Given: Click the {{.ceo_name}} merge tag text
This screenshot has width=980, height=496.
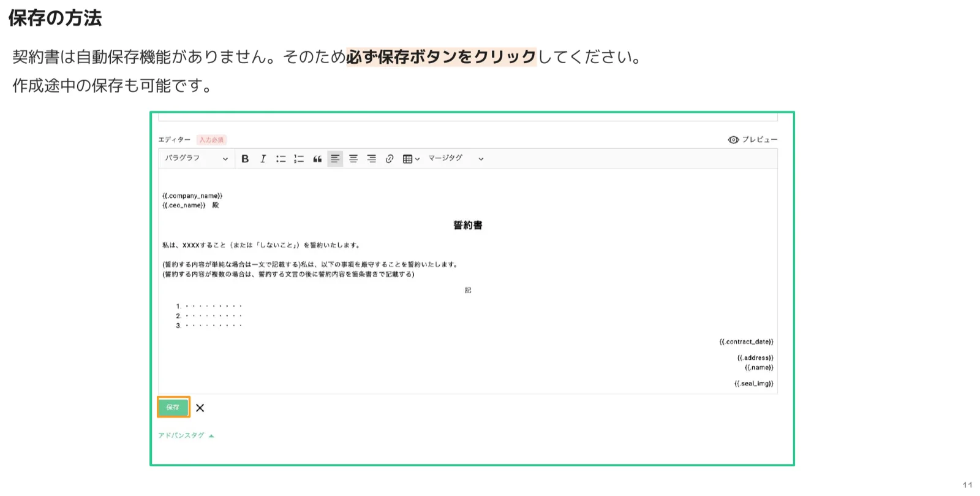Looking at the screenshot, I should [x=184, y=205].
